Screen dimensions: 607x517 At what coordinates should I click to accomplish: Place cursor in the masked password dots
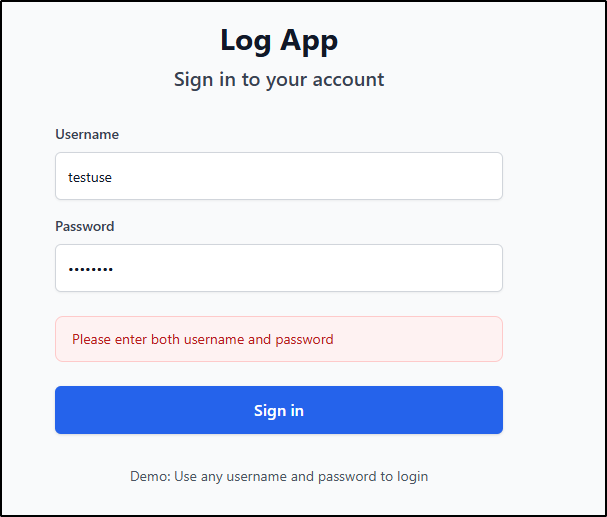tap(91, 269)
